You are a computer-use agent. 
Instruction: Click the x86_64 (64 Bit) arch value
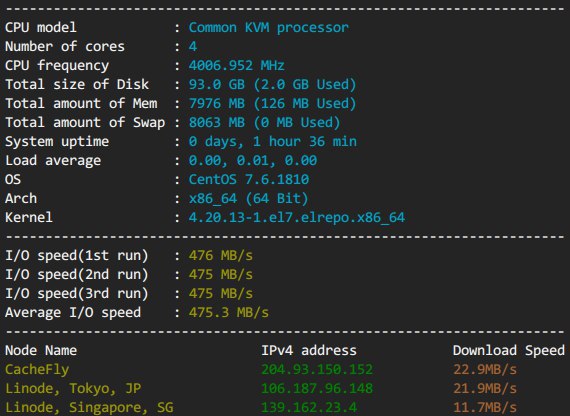(248, 199)
